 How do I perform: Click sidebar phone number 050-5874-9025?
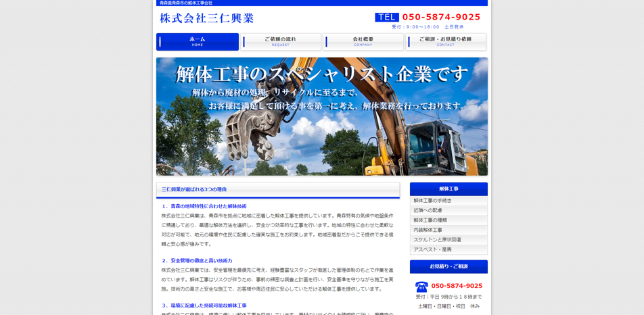pos(457,286)
